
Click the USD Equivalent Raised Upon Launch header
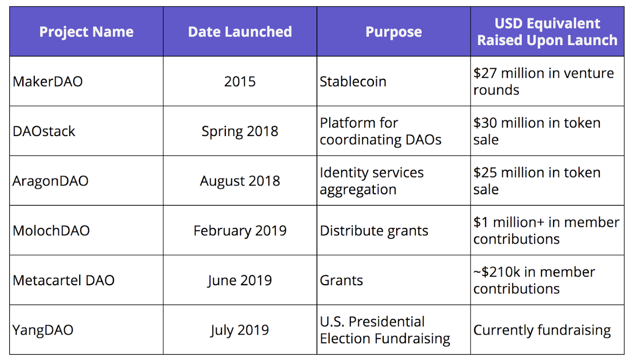pos(547,32)
